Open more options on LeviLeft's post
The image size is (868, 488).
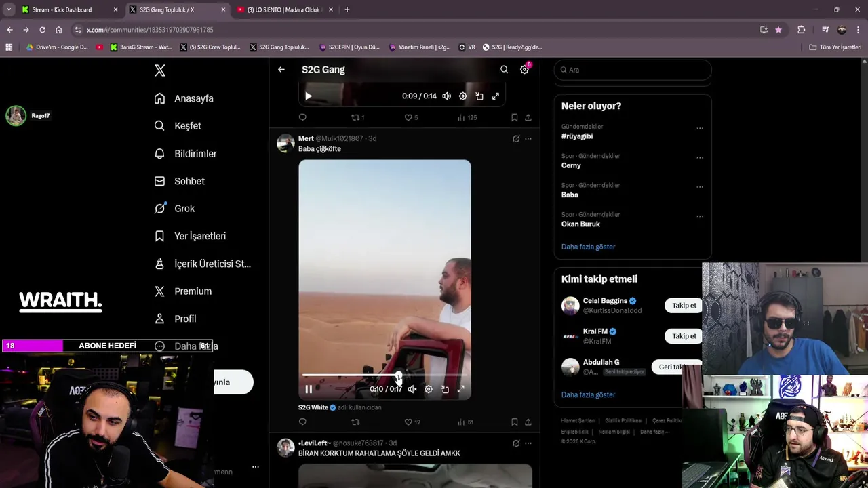(x=528, y=443)
